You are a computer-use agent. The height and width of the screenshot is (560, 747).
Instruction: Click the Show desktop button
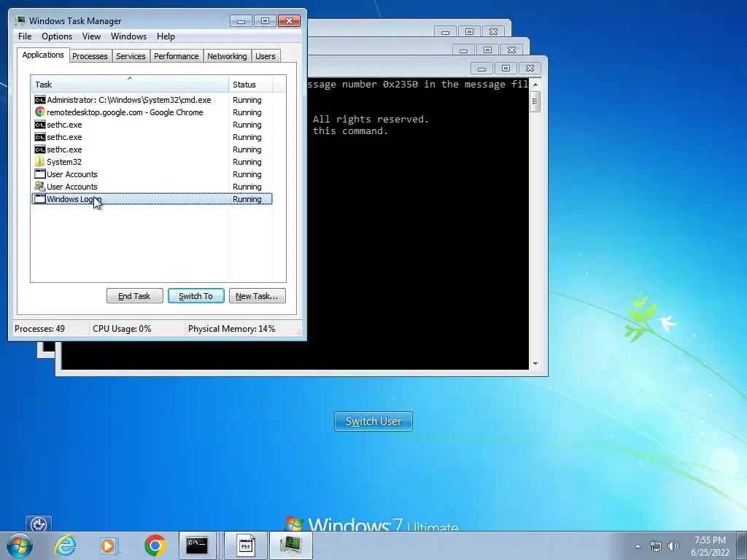742,545
